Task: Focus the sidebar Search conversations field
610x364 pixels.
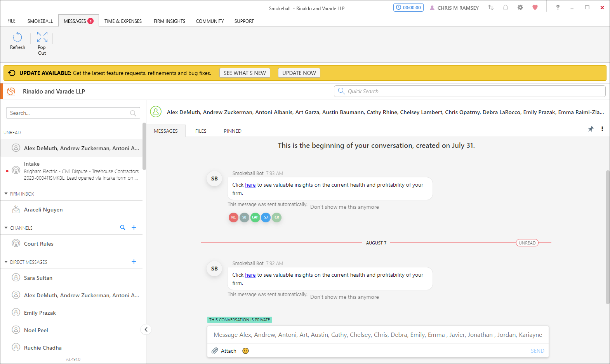Action: 73,113
